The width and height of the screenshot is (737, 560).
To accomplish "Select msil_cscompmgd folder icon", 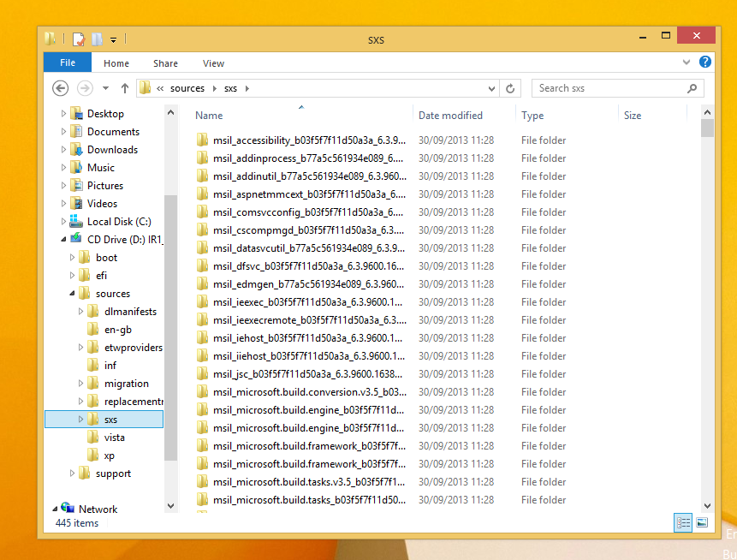I will pos(202,230).
